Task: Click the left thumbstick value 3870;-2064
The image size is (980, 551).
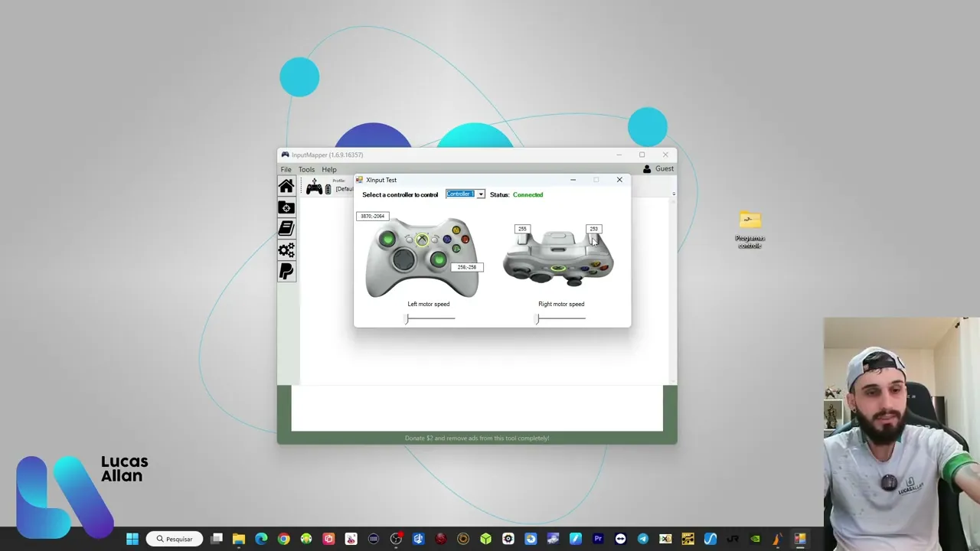Action: (373, 216)
